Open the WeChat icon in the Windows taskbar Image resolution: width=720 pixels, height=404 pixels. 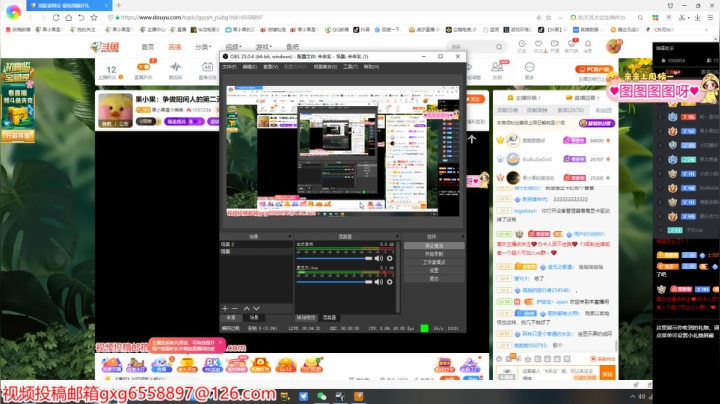[x=322, y=396]
